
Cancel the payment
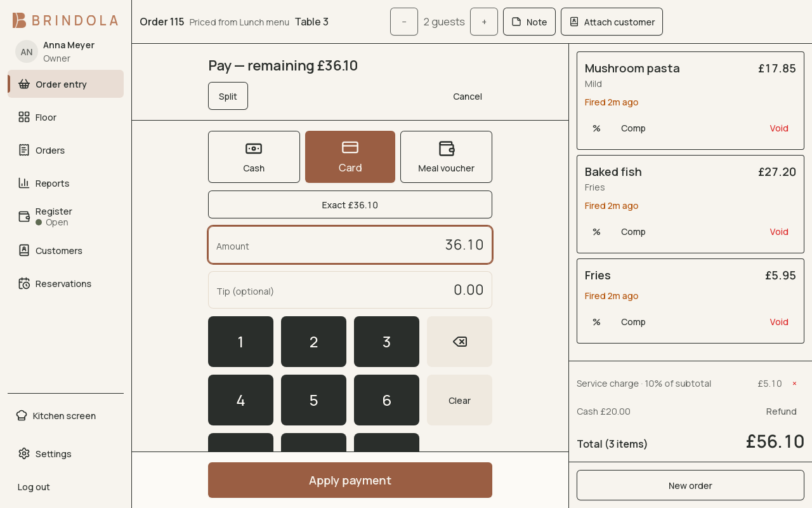[468, 96]
